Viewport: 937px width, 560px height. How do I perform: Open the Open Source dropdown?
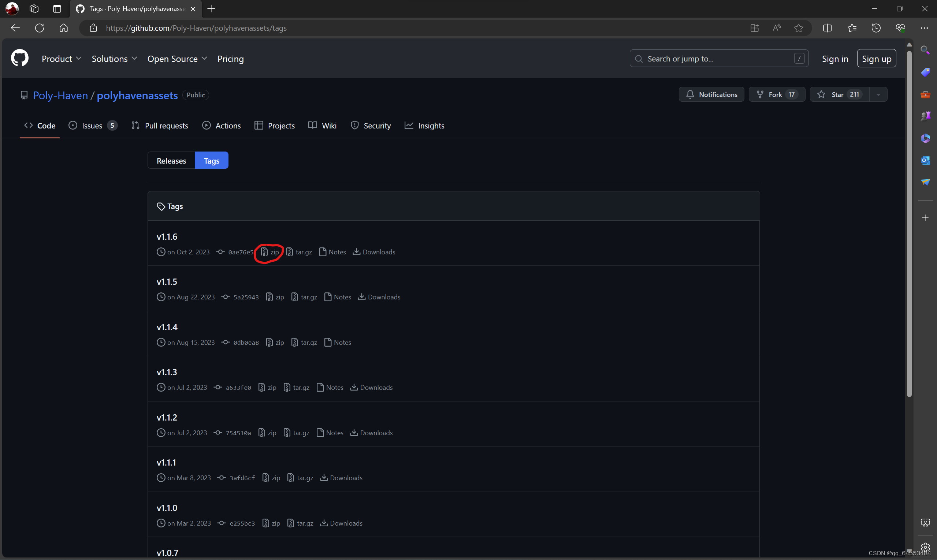pyautogui.click(x=177, y=59)
